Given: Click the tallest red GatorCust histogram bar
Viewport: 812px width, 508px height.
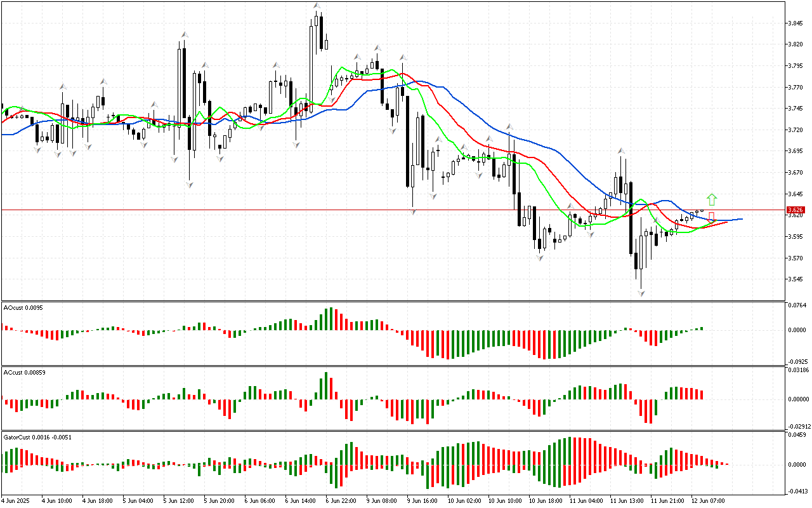Looking at the screenshot, I should click(575, 451).
